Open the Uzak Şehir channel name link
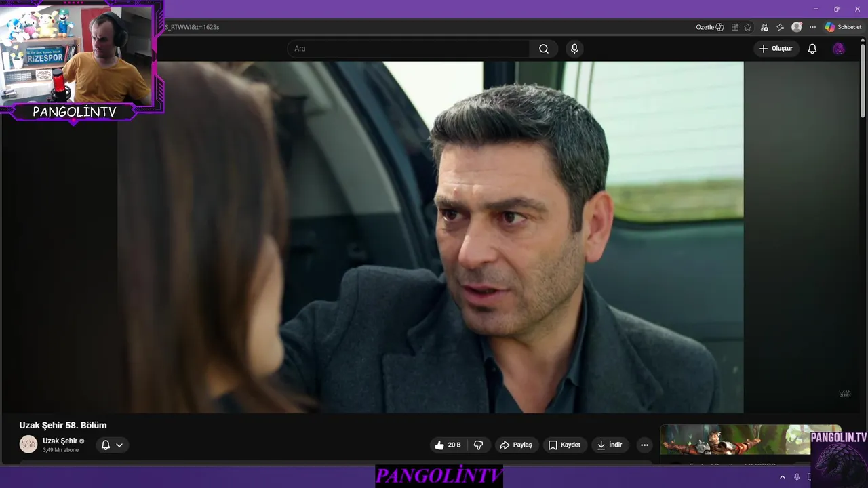868x488 pixels. click(x=60, y=441)
